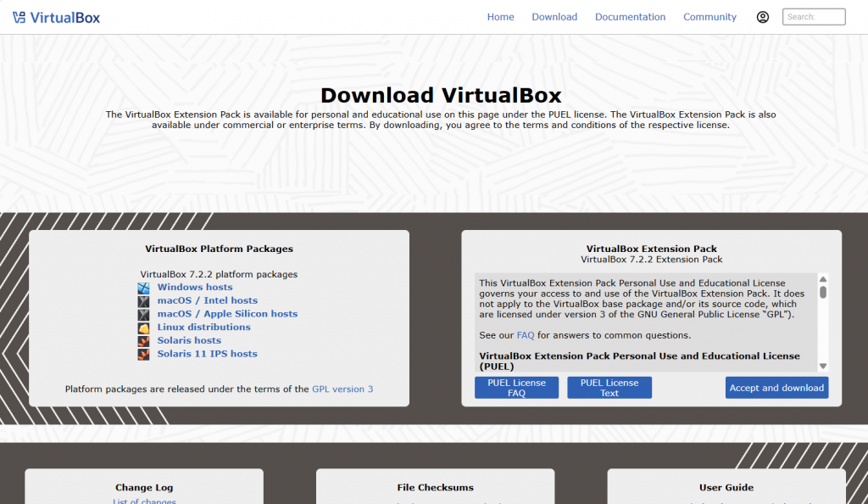
Task: Download macOS / Apple Silicon hosts package
Action: [227, 313]
